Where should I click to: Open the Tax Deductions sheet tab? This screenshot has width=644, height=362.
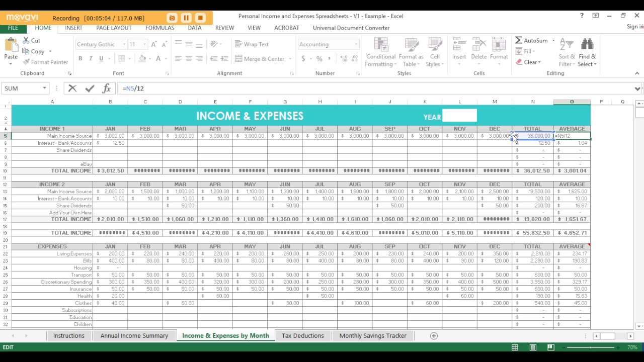point(303,335)
